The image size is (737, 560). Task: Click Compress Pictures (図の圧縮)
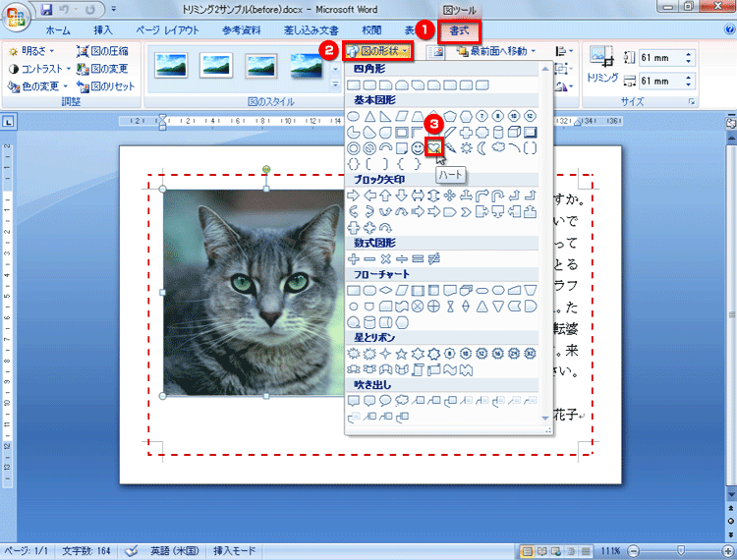(102, 51)
